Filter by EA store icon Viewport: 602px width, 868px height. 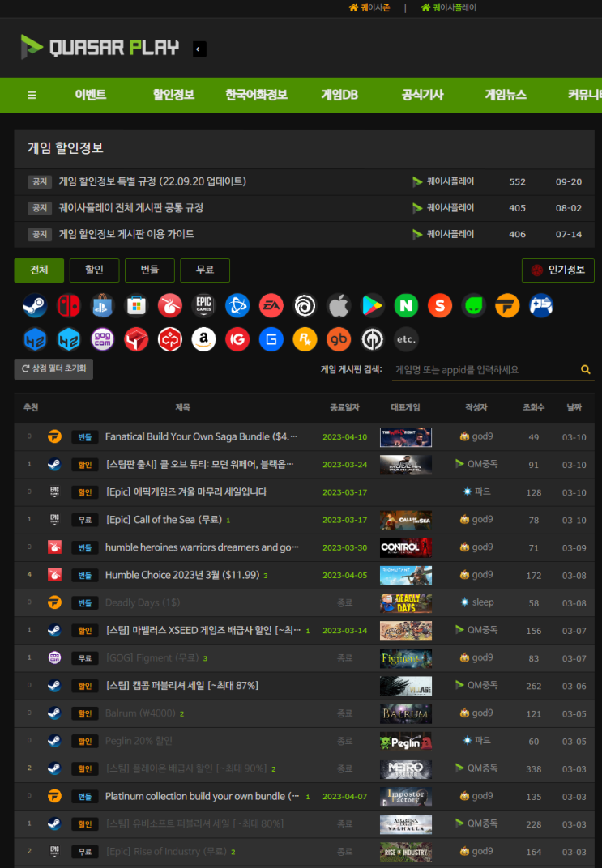(271, 305)
